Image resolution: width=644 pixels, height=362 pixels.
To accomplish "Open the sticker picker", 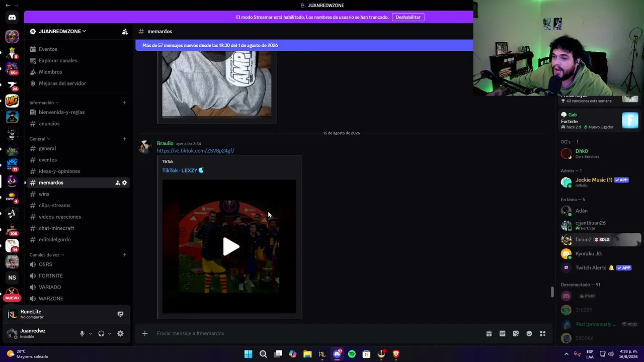I will pos(516,333).
